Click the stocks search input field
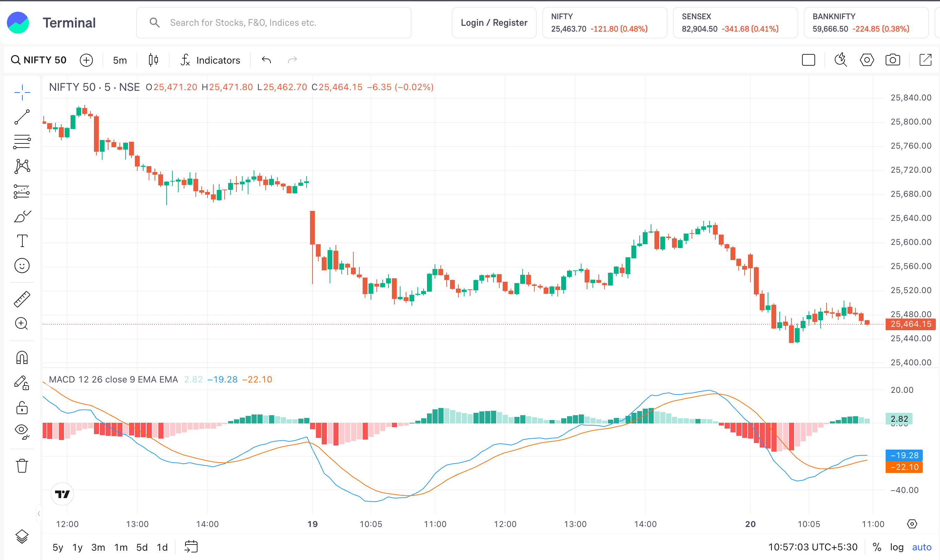The image size is (940, 560). pyautogui.click(x=274, y=23)
